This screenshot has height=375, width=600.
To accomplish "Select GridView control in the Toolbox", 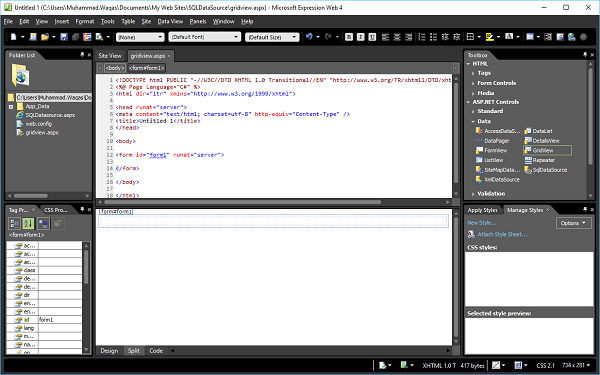I will (547, 150).
